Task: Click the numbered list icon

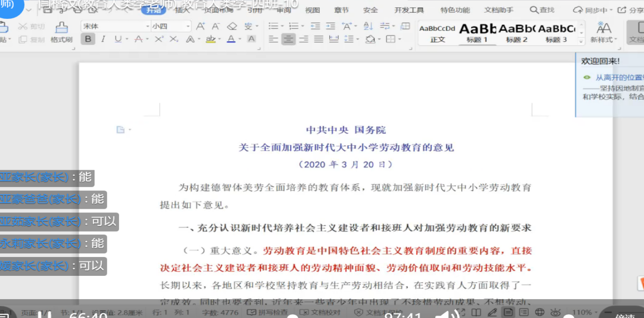Action: coord(293,26)
